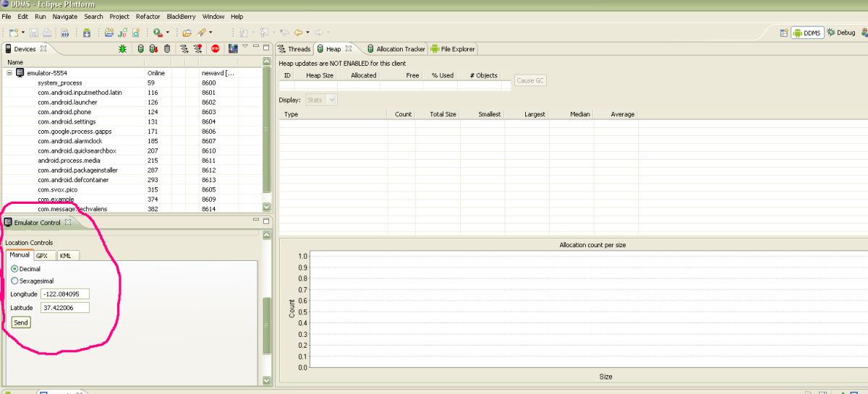The width and height of the screenshot is (868, 394).
Task: Click the pencil Search tool icon
Action: click(202, 33)
